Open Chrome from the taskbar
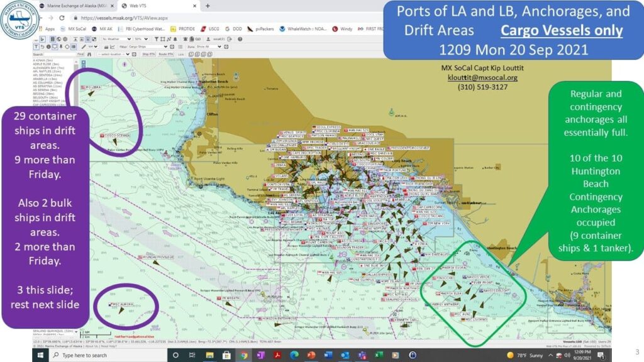The width and height of the screenshot is (644, 362). 243,355
